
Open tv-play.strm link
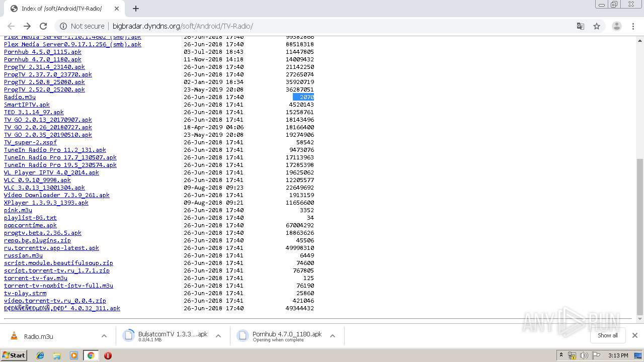[25, 293]
